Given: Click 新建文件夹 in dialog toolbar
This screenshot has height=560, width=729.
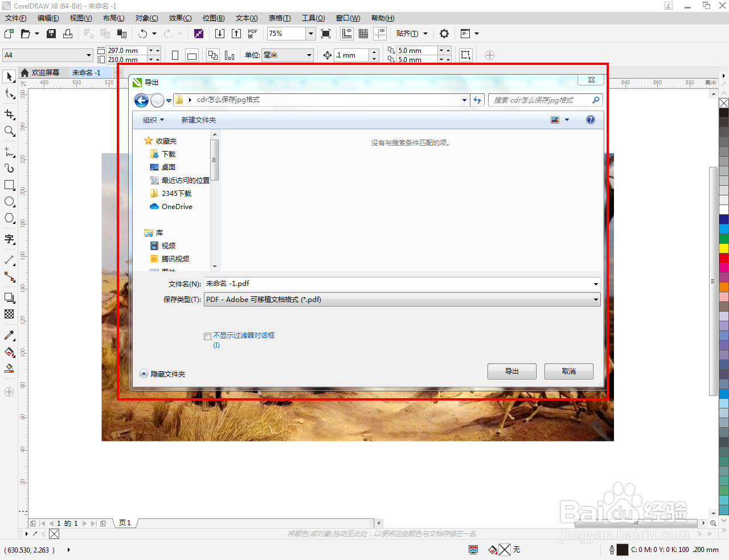Looking at the screenshot, I should (199, 120).
